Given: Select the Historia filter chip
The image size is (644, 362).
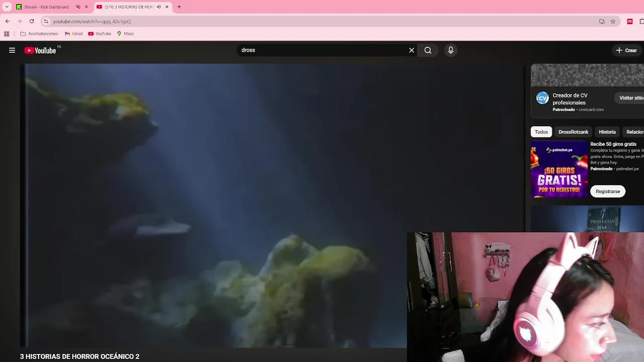Looking at the screenshot, I should [x=607, y=132].
